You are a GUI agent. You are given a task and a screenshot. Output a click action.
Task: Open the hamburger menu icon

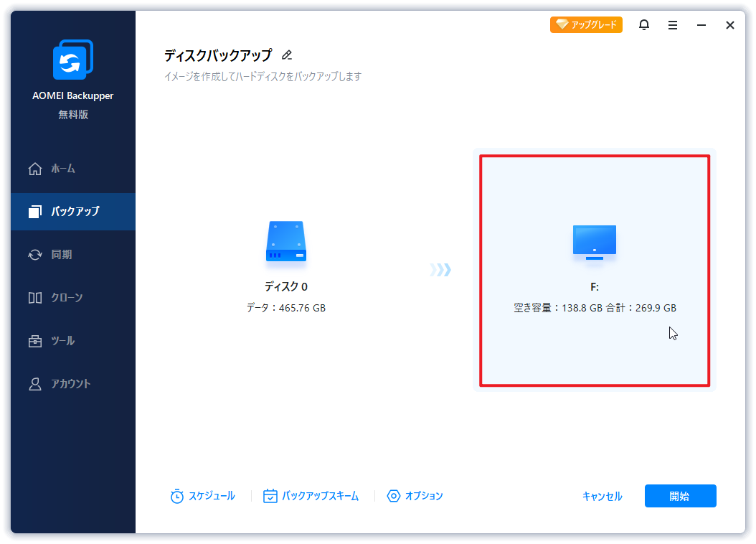click(x=673, y=25)
